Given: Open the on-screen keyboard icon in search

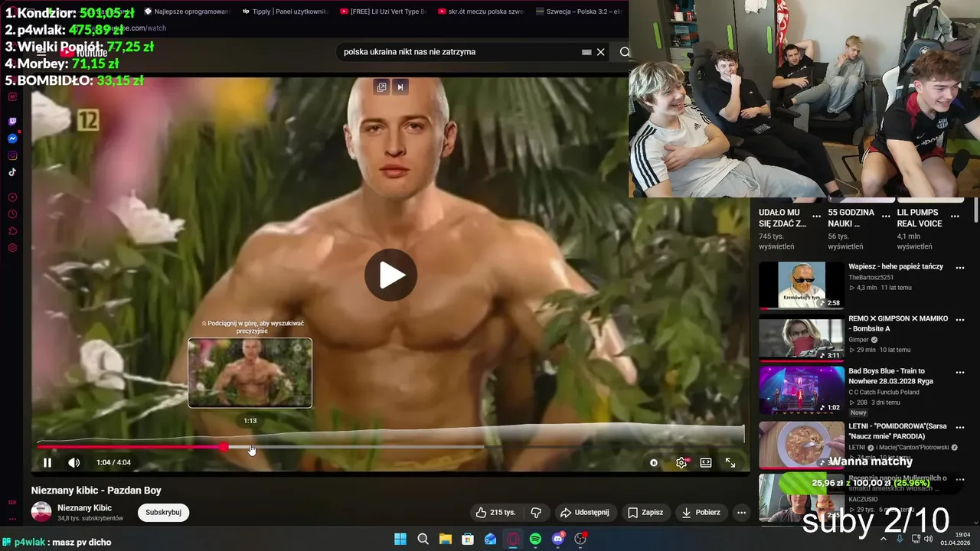Looking at the screenshot, I should (586, 52).
